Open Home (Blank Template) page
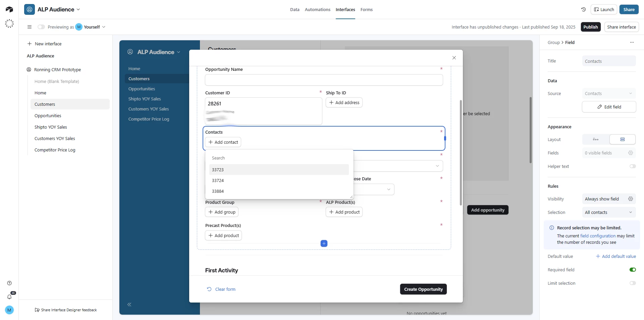 pos(57,81)
